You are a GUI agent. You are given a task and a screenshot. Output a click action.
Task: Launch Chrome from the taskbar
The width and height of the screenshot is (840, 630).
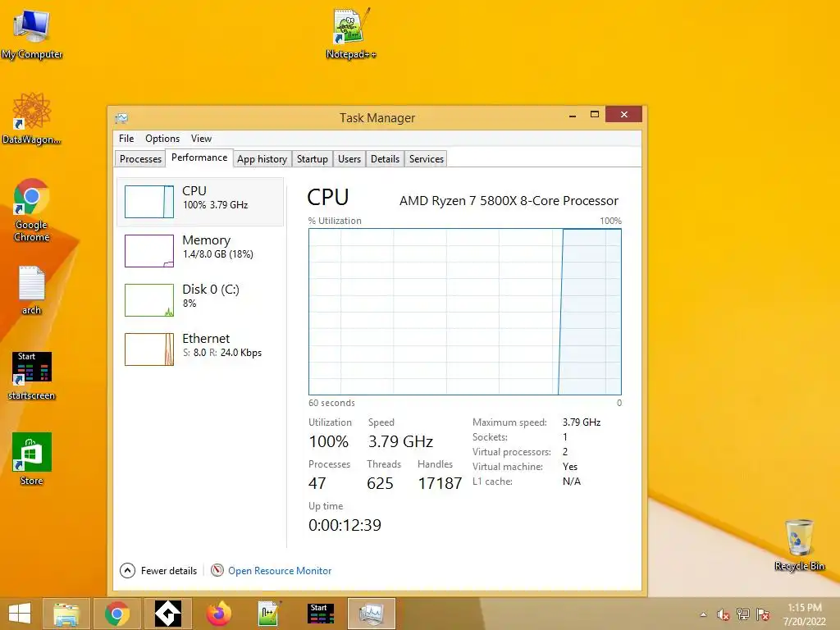coord(116,614)
